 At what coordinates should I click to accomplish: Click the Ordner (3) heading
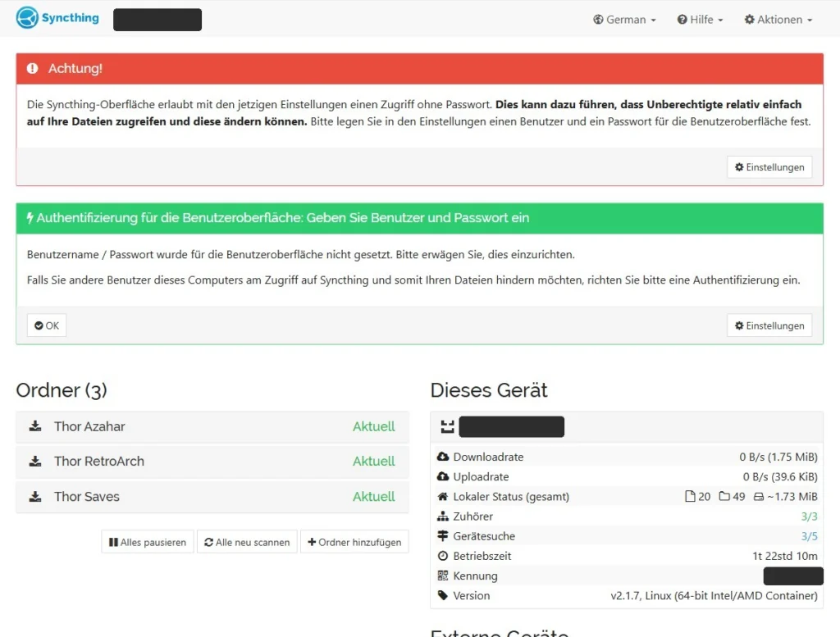tap(62, 390)
